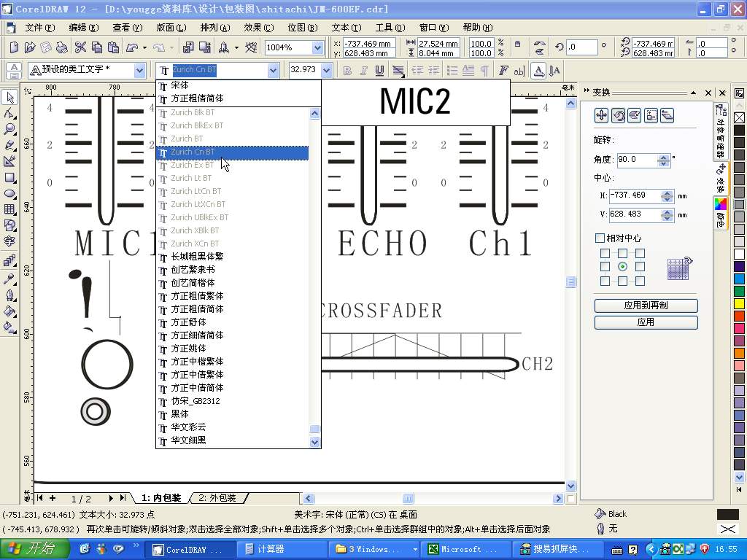Pick the blue palette swatch
The image size is (747, 560).
pos(739,279)
